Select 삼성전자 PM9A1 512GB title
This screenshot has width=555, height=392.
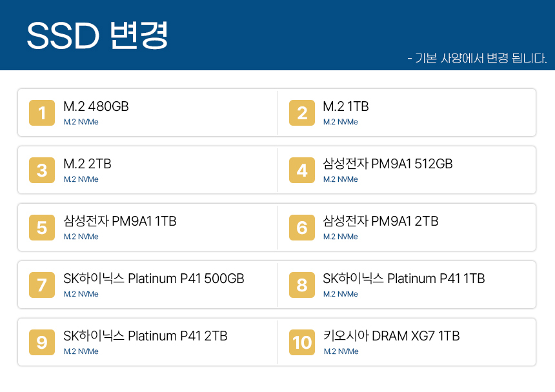pos(388,164)
